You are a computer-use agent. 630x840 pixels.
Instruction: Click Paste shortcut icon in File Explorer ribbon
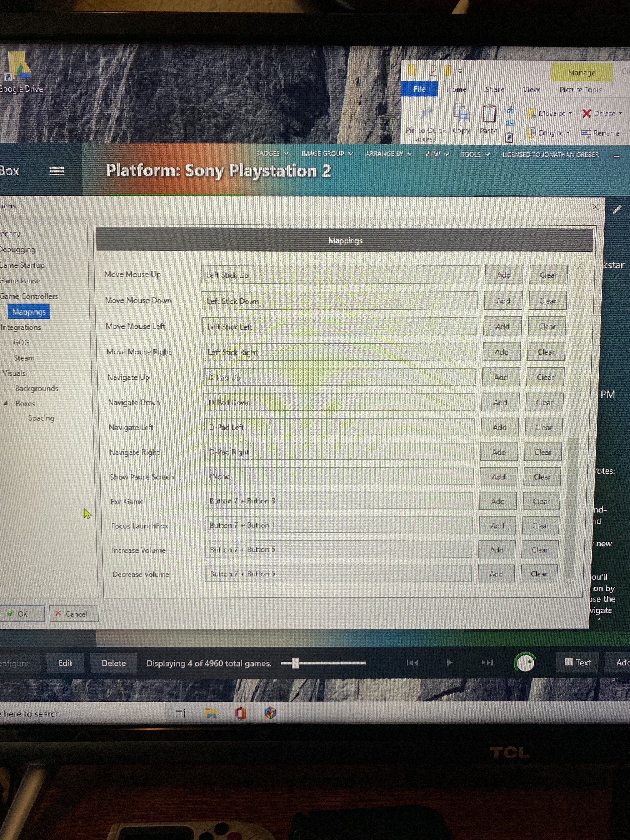(x=509, y=137)
